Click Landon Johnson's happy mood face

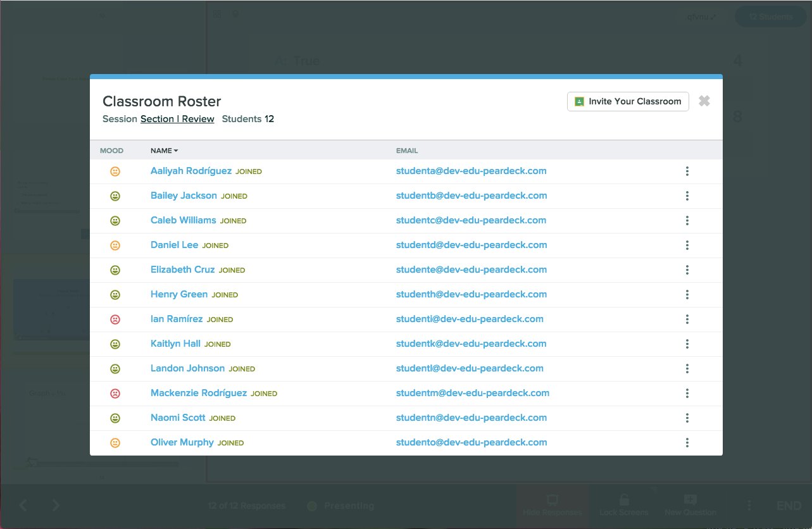[x=115, y=369]
